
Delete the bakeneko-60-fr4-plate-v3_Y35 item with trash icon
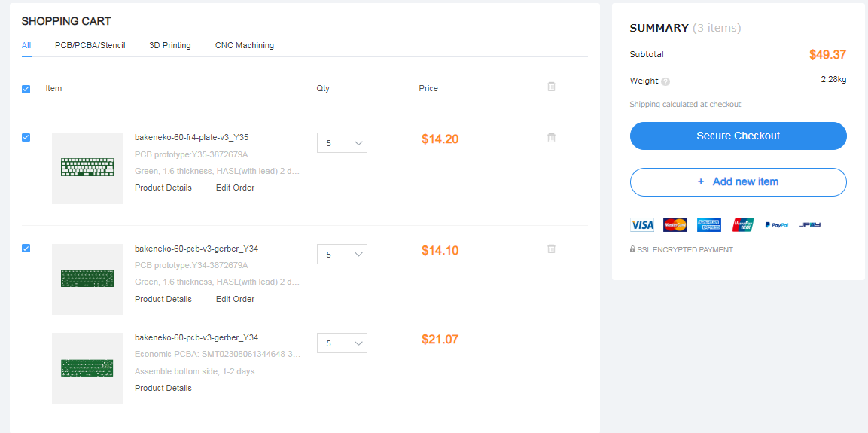click(551, 138)
